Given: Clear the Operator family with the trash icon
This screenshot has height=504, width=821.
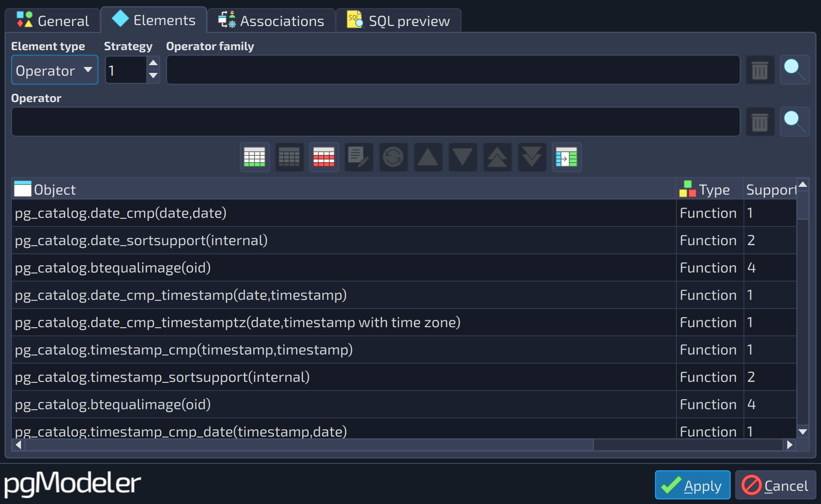Looking at the screenshot, I should pos(760,70).
